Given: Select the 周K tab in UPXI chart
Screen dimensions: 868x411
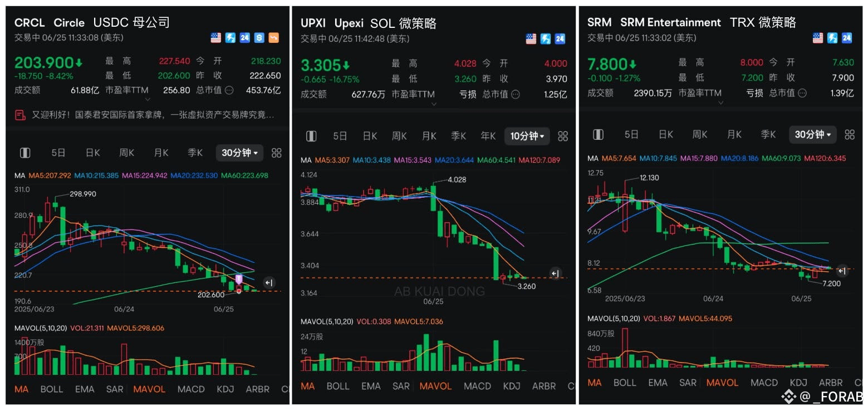Looking at the screenshot, I should tap(399, 136).
